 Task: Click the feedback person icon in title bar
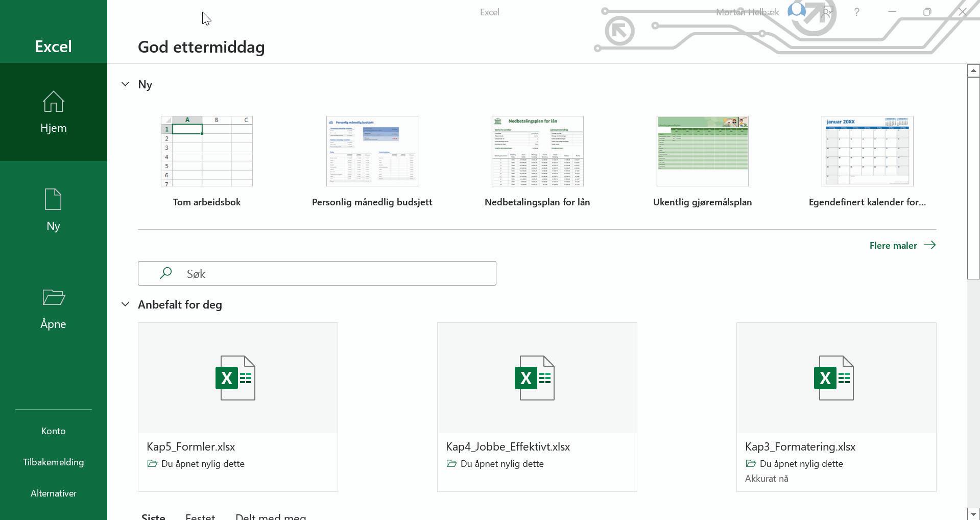[x=827, y=12]
